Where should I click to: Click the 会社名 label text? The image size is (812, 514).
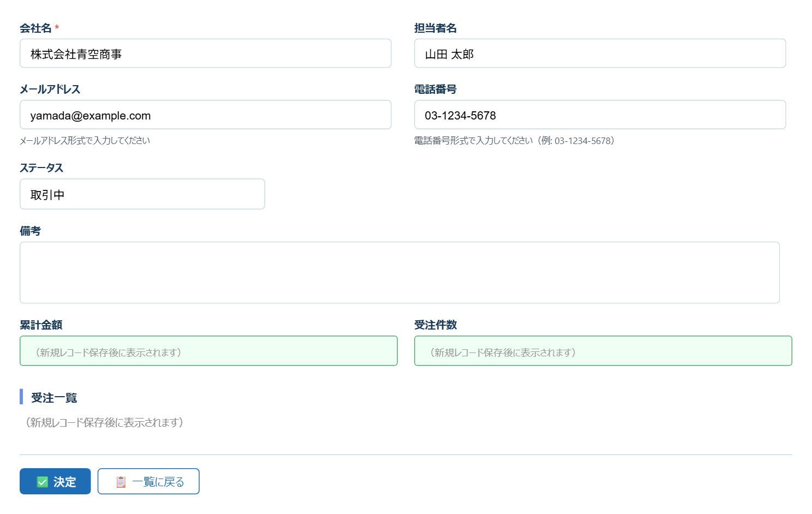pos(35,28)
